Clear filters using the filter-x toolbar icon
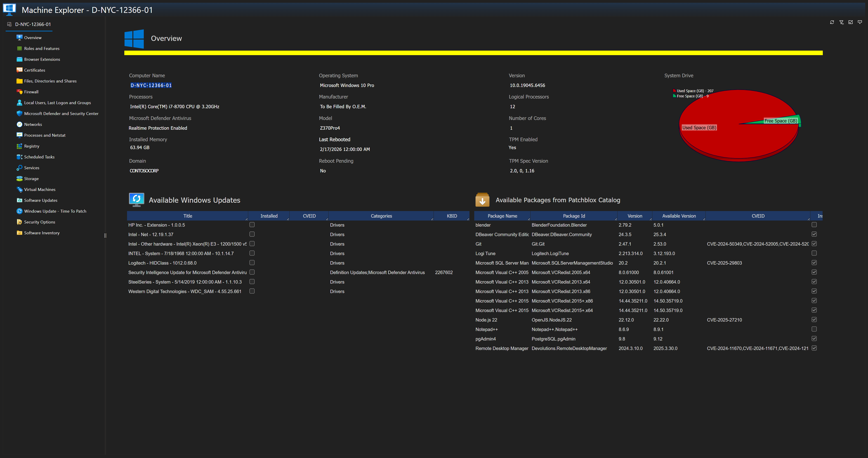 point(841,22)
